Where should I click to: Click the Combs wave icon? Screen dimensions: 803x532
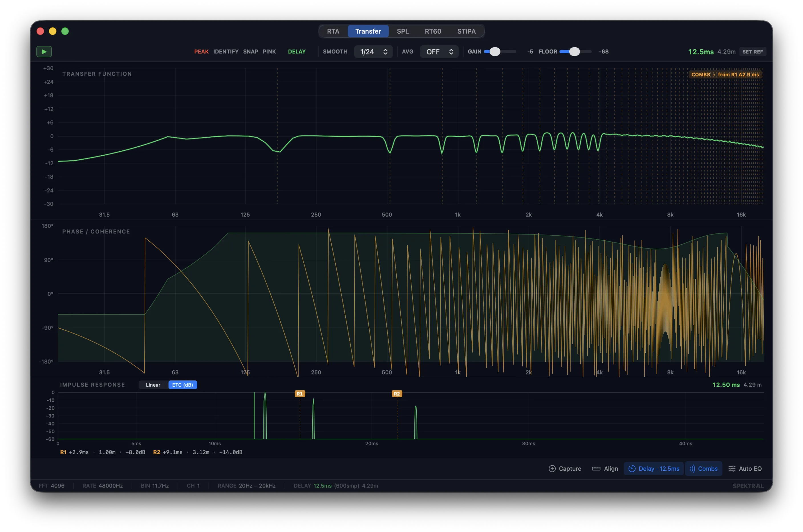click(692, 468)
